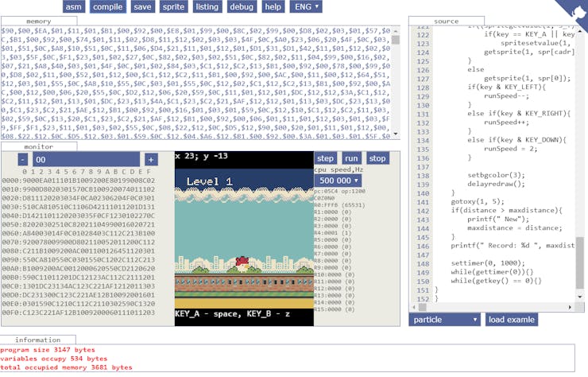Screen dimensions: 588x377
Task: Switch to the memory tab
Action: (x=39, y=21)
